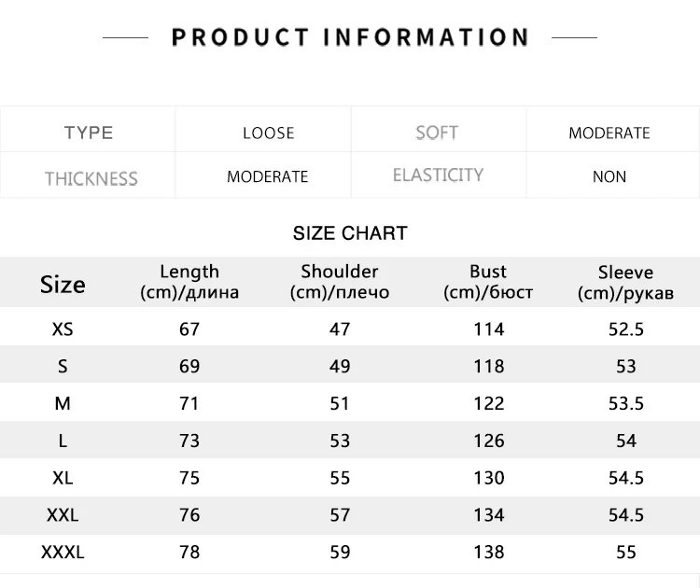Select the shoulder value 57 for XXL
Screen dimensions: 700x588
[340, 515]
